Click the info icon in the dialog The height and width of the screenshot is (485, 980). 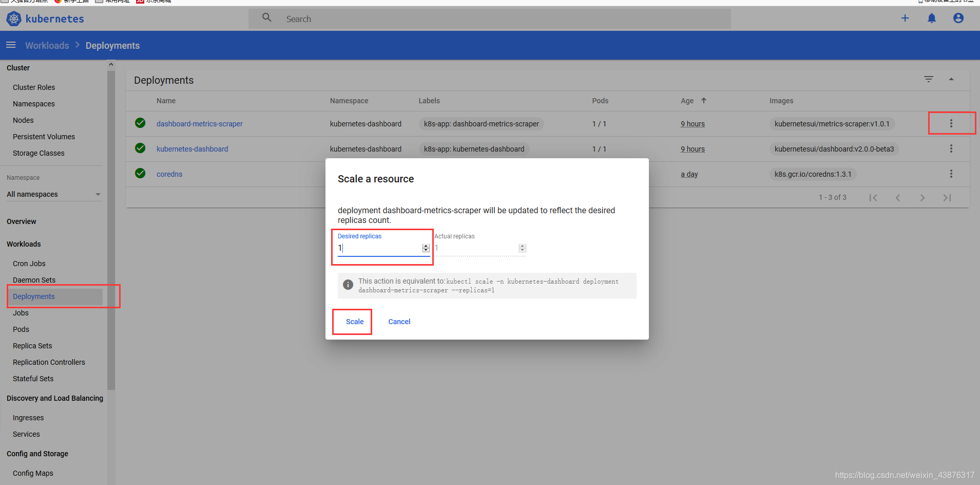pyautogui.click(x=348, y=285)
